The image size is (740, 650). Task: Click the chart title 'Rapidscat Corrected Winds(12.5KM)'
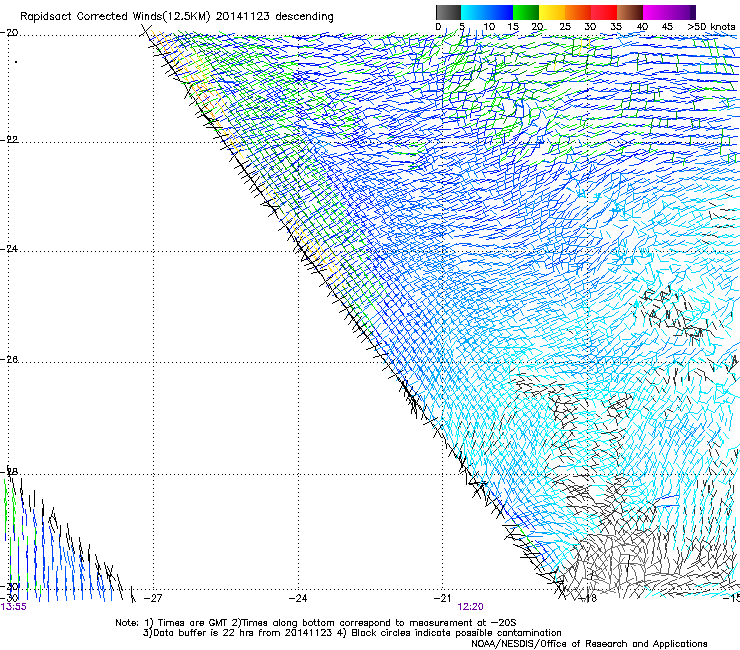(x=115, y=17)
